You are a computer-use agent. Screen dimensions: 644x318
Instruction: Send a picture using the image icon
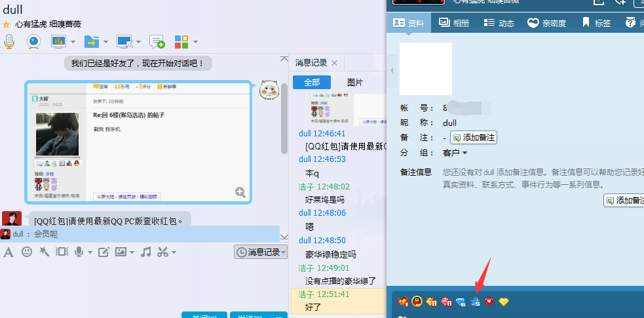(x=121, y=252)
